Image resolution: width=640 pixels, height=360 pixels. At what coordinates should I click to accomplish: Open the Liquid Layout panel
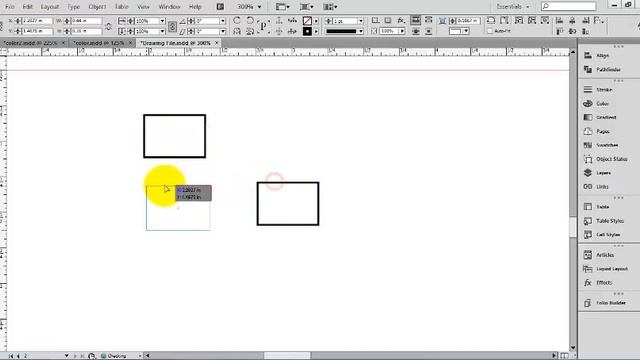606,269
